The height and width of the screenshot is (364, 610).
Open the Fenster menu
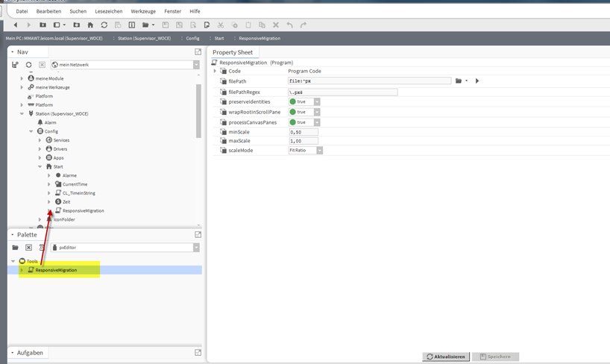(x=172, y=11)
